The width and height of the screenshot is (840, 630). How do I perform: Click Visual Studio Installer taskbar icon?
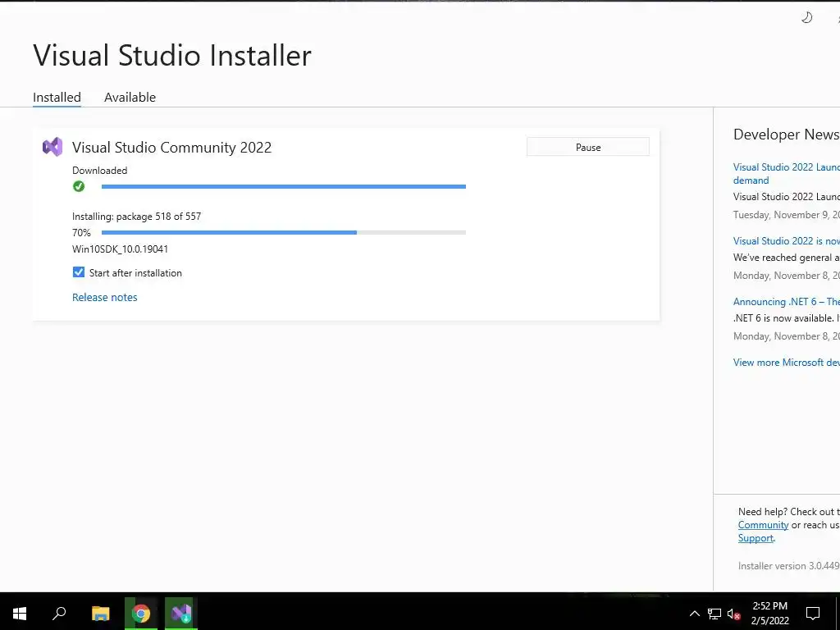coord(181,613)
